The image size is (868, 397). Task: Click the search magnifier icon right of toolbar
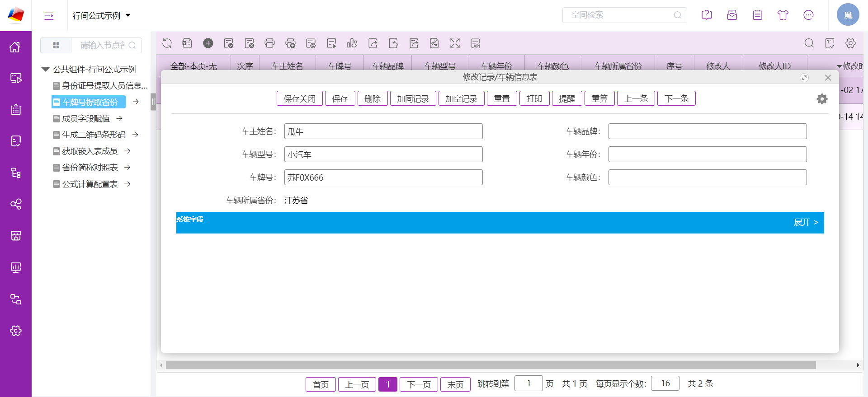coord(809,43)
